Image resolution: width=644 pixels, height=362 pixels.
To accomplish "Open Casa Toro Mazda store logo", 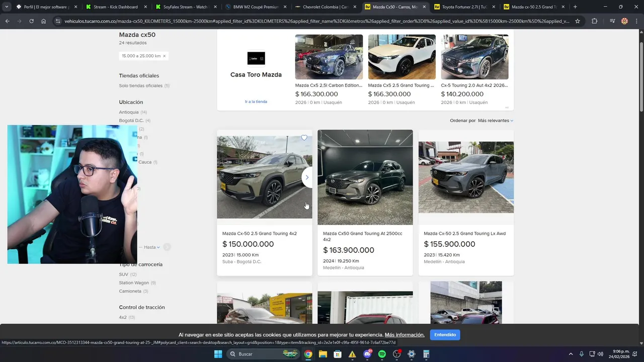I will (x=256, y=58).
